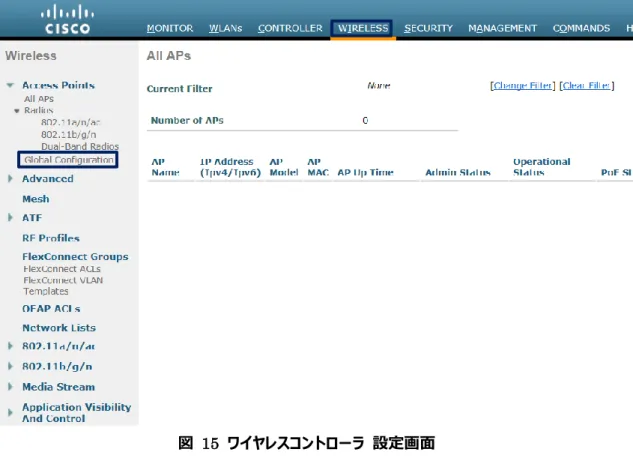Image resolution: width=633 pixels, height=461 pixels.
Task: Open the Media Stream link
Action: pos(59,387)
